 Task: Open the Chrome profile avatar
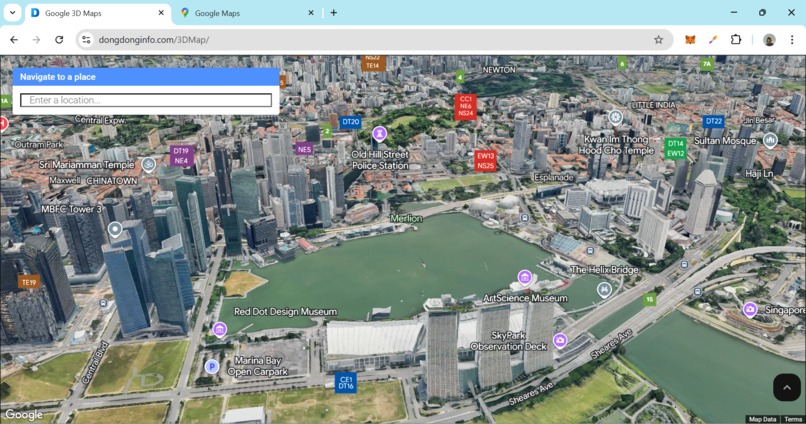[769, 40]
